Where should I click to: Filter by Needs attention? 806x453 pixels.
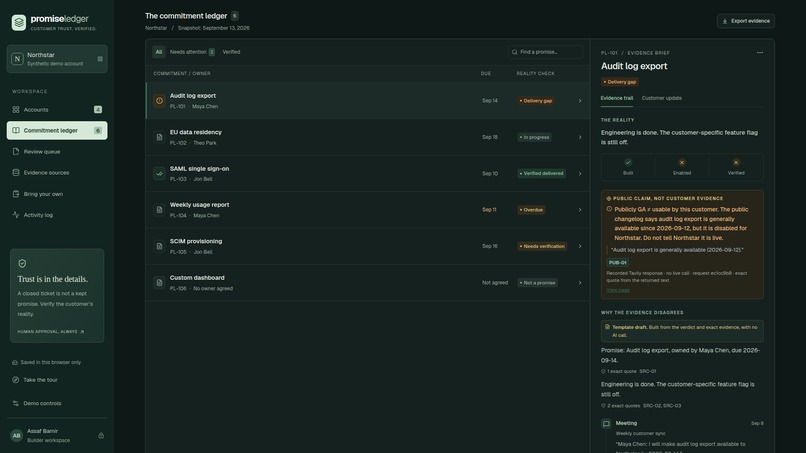192,52
